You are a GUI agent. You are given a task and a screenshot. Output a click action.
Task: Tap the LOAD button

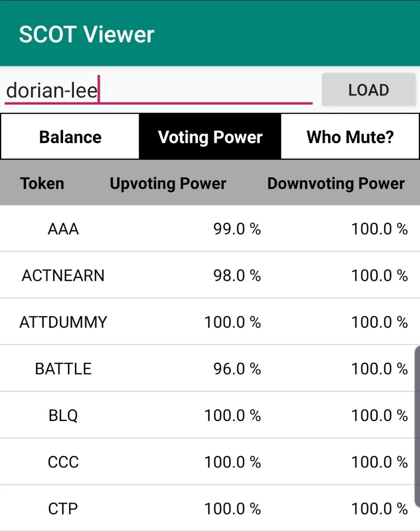(369, 90)
